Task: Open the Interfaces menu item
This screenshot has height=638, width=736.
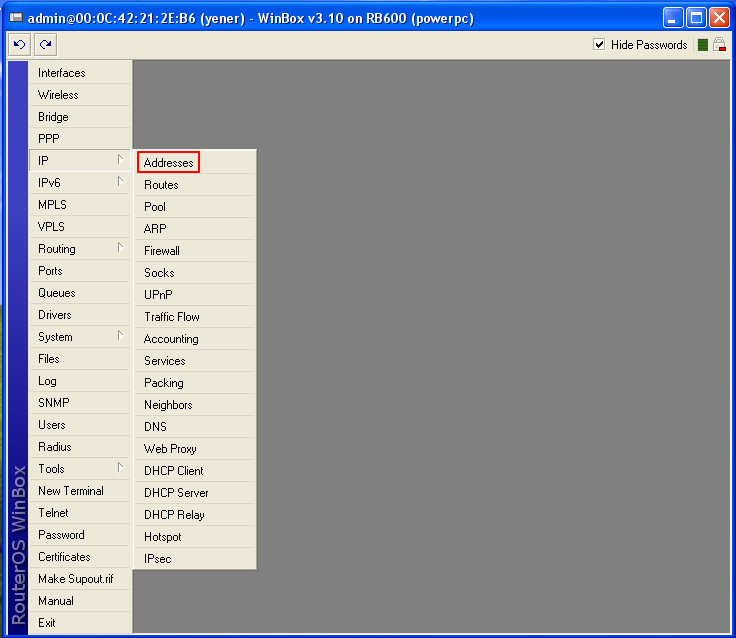Action: click(x=80, y=73)
